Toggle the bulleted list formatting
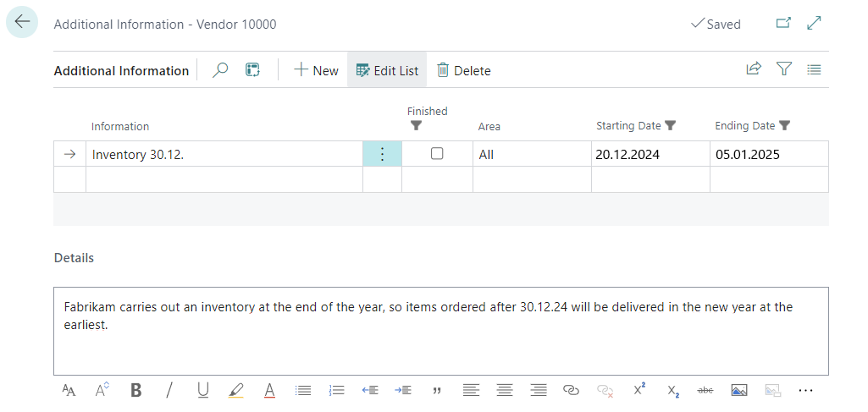This screenshot has width=868, height=412. 302,390
